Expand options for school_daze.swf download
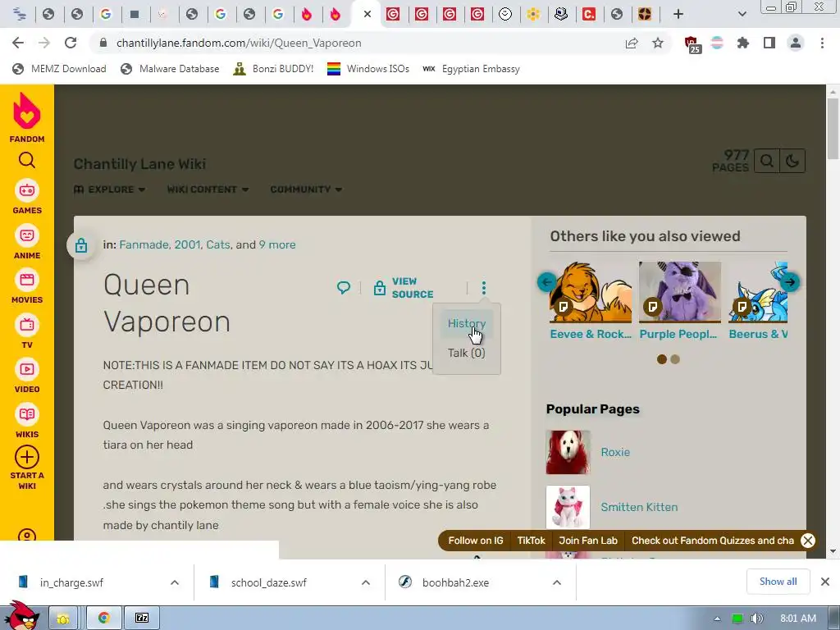The image size is (840, 630). 366,582
